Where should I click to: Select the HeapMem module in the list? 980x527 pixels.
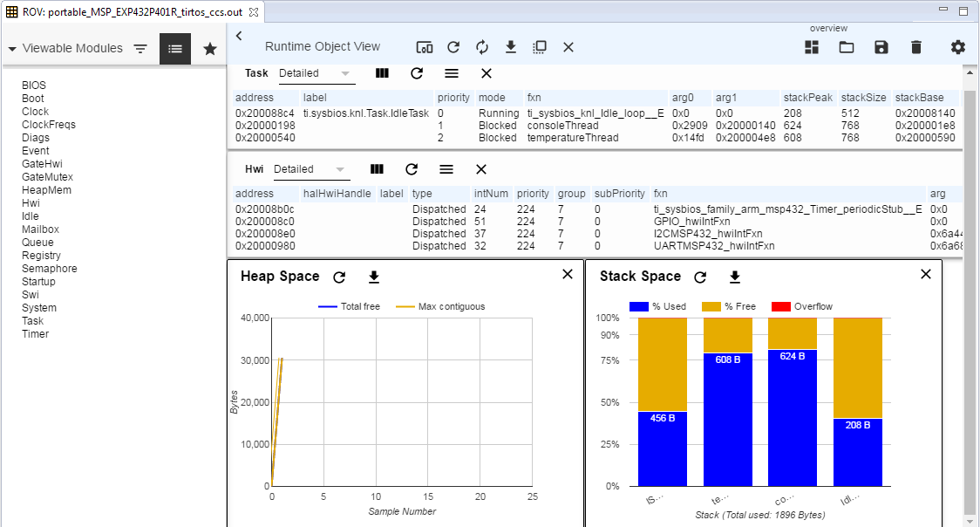[x=46, y=190]
